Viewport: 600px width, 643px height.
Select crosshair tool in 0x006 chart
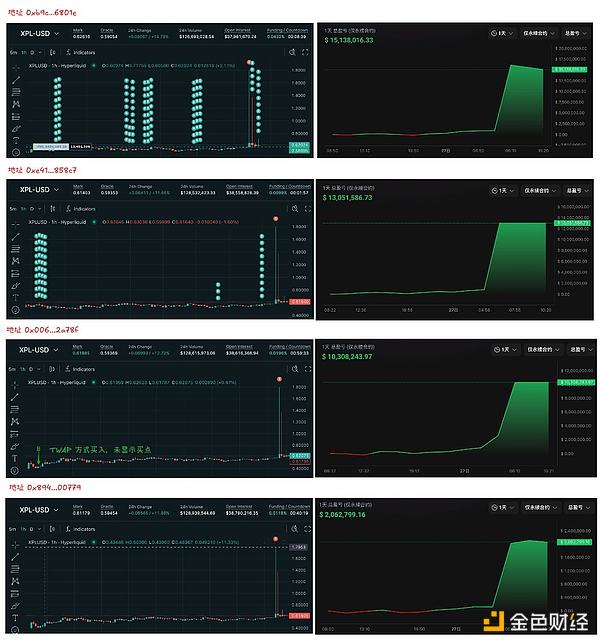point(15,385)
